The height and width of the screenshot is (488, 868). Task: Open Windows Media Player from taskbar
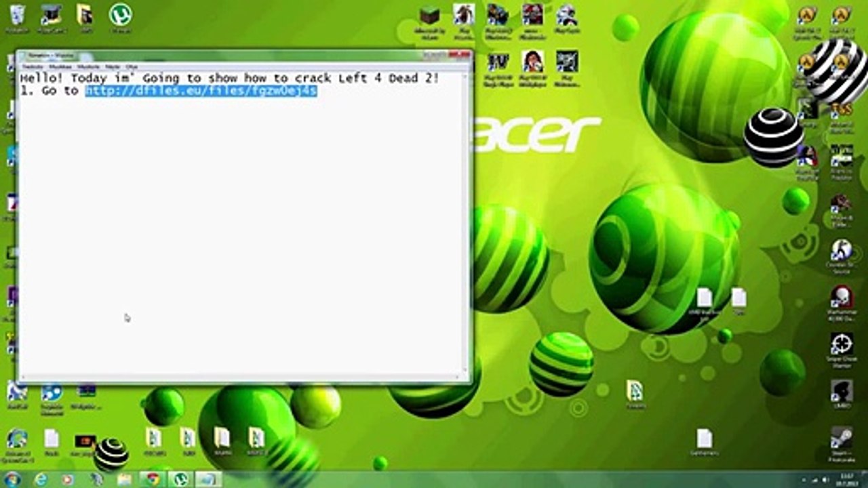point(68,479)
